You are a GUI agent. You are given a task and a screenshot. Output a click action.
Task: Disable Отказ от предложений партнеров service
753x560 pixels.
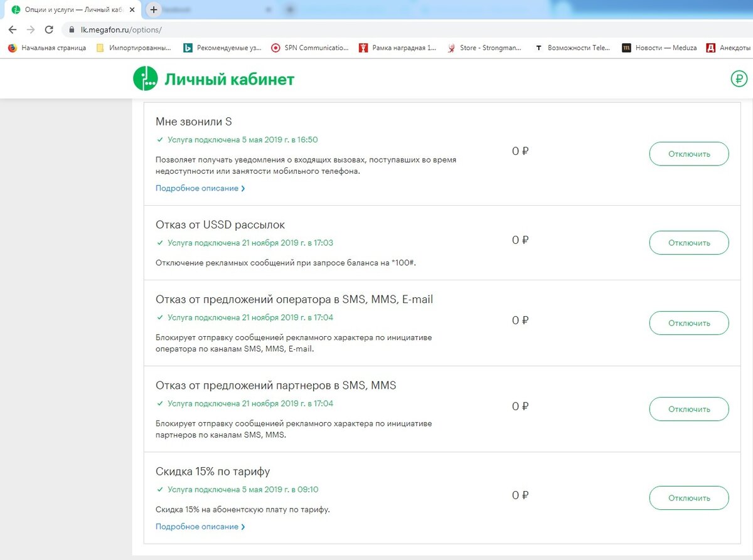click(x=689, y=409)
